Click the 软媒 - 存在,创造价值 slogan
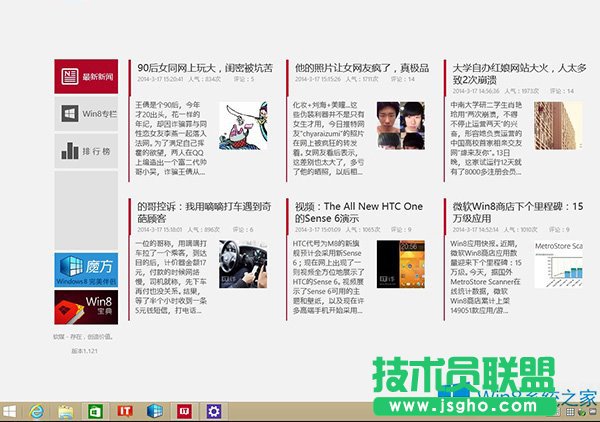600x422 pixels. [x=83, y=337]
